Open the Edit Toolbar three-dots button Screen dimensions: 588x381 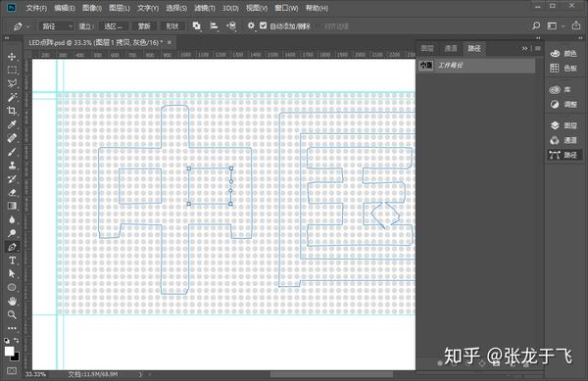point(12,328)
